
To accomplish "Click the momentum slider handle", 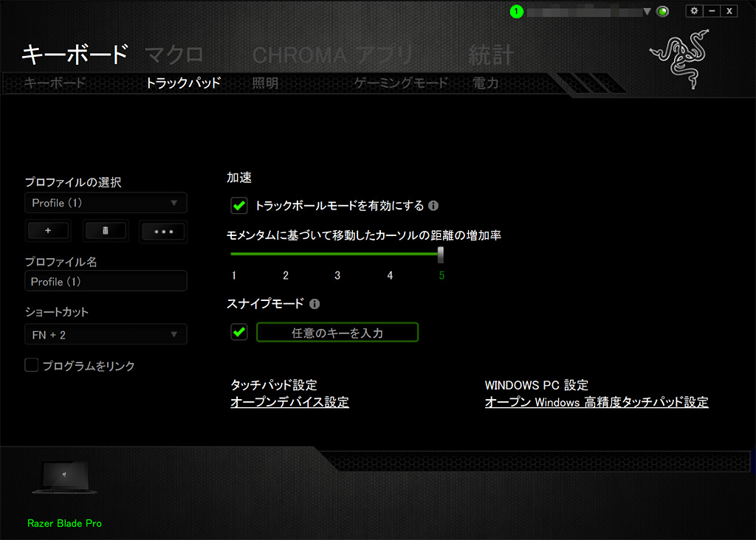I will (441, 255).
